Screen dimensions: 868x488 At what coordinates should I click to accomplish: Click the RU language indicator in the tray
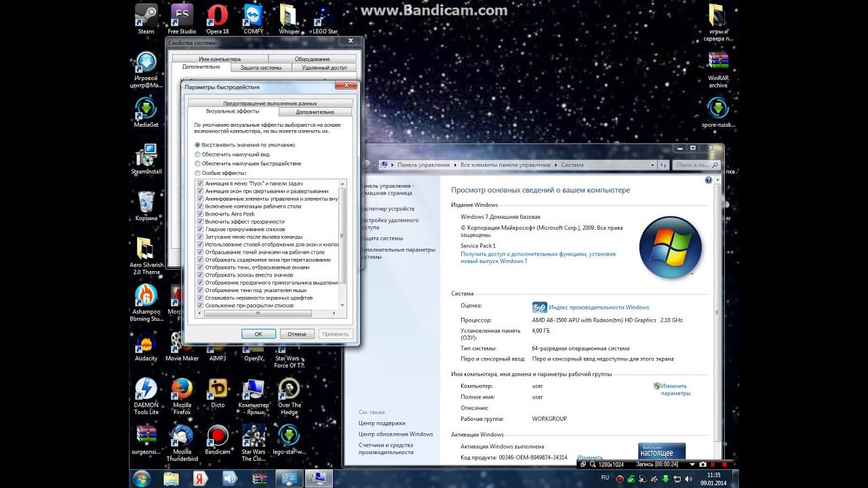tap(605, 478)
